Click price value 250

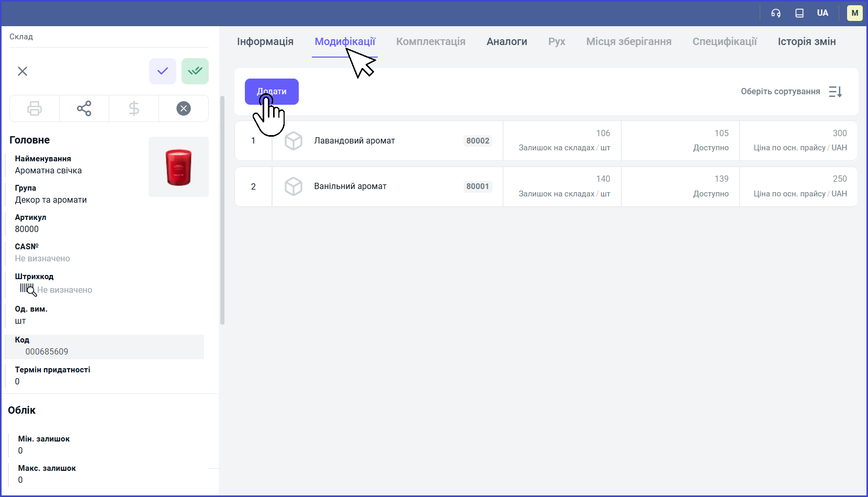tap(840, 179)
